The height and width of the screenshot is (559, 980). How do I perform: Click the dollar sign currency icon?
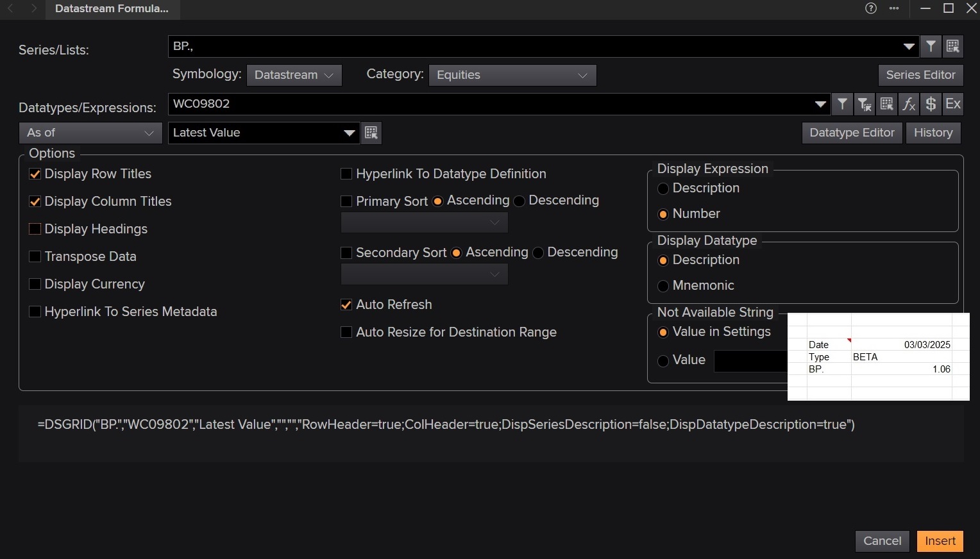tap(931, 104)
